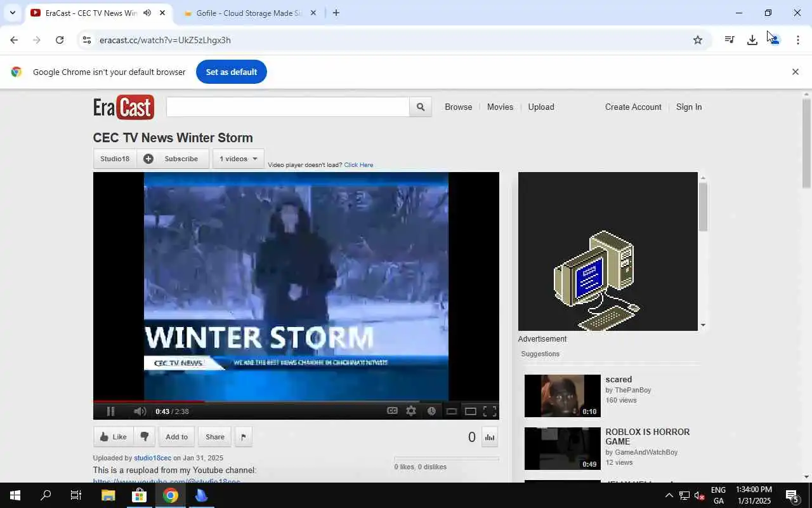Open Task View on the taskbar
The height and width of the screenshot is (508, 812).
click(x=76, y=496)
